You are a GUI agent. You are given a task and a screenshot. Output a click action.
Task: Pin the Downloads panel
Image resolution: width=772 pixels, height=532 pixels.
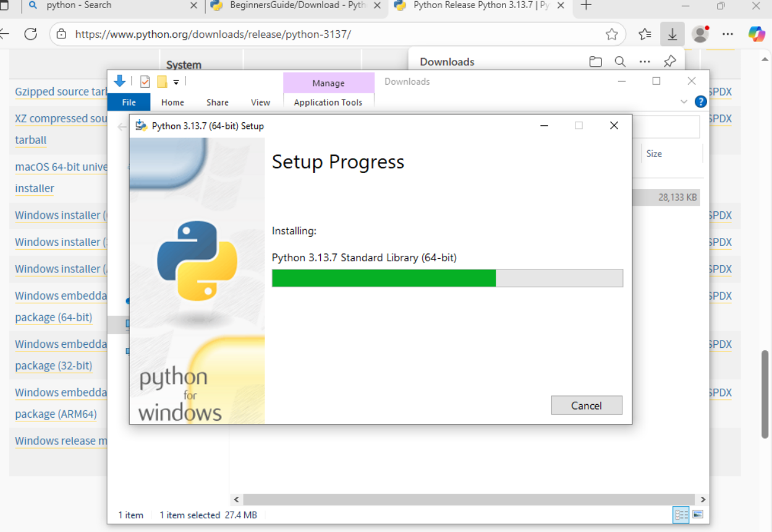click(669, 61)
